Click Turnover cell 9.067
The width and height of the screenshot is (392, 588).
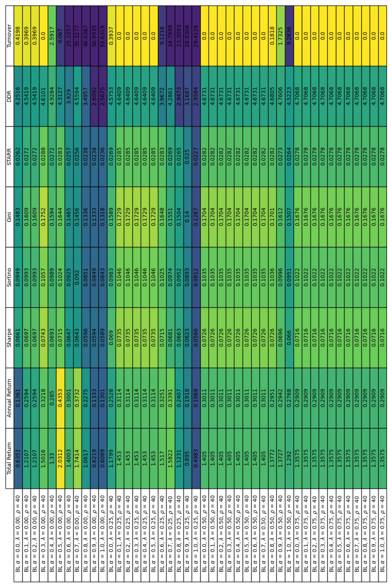[x=61, y=36]
